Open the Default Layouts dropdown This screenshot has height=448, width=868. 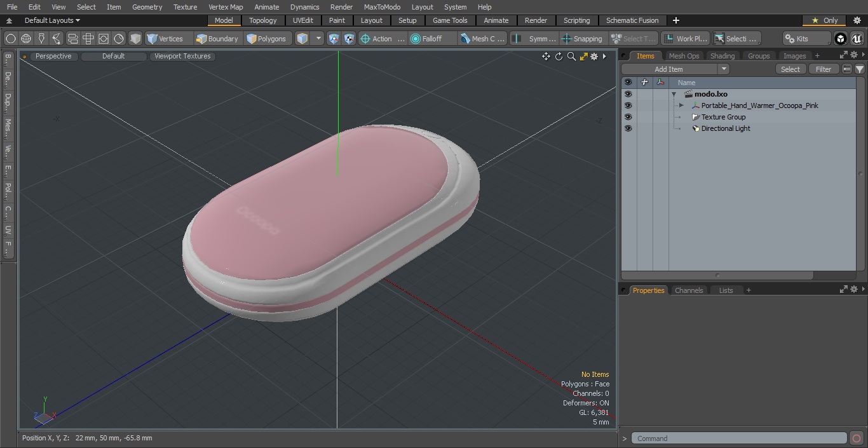[52, 20]
